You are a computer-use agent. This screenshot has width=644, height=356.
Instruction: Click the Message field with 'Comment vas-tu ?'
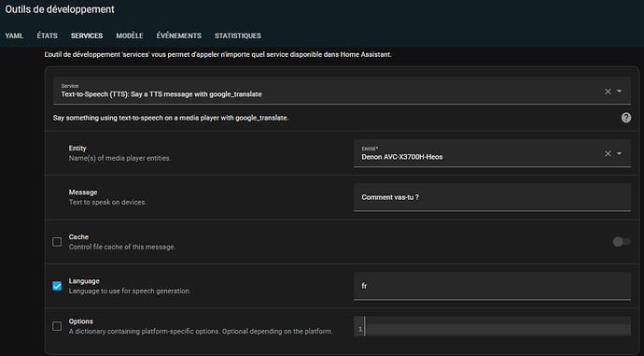(492, 197)
